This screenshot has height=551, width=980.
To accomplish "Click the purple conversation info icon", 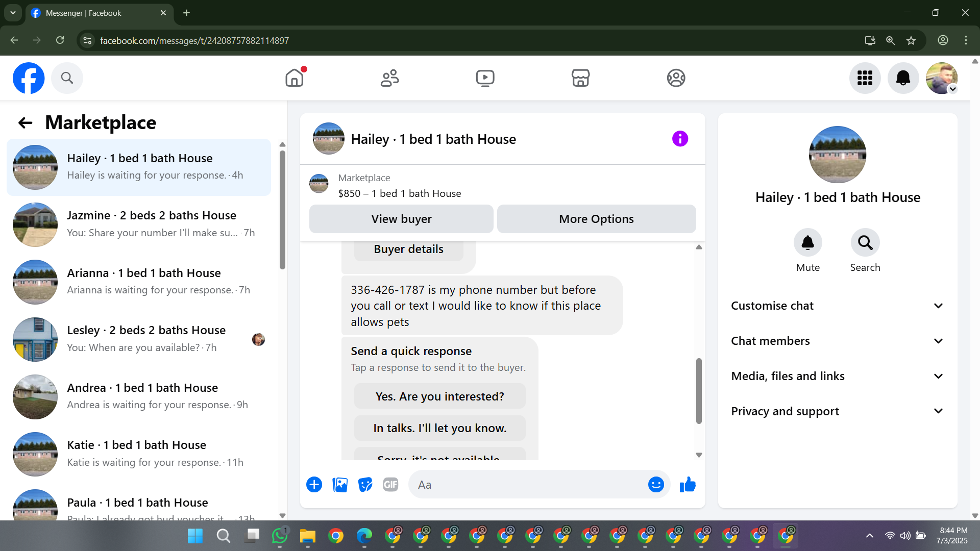I will tap(680, 139).
